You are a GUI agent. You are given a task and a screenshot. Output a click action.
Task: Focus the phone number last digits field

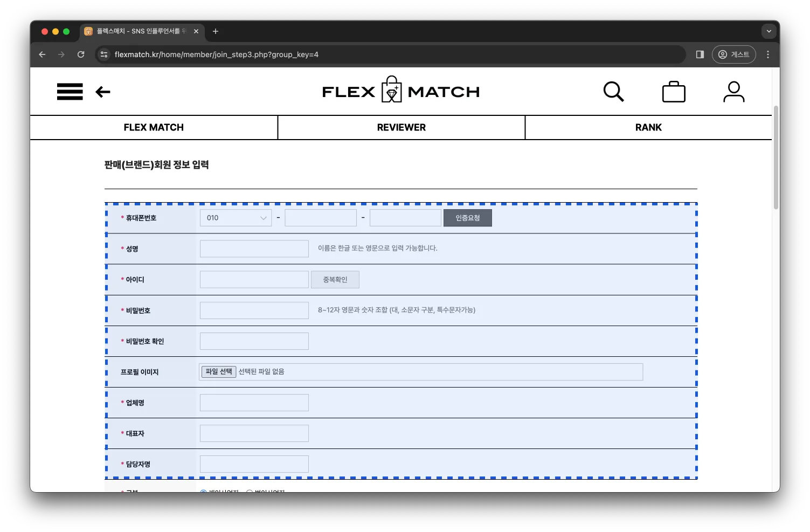point(405,218)
